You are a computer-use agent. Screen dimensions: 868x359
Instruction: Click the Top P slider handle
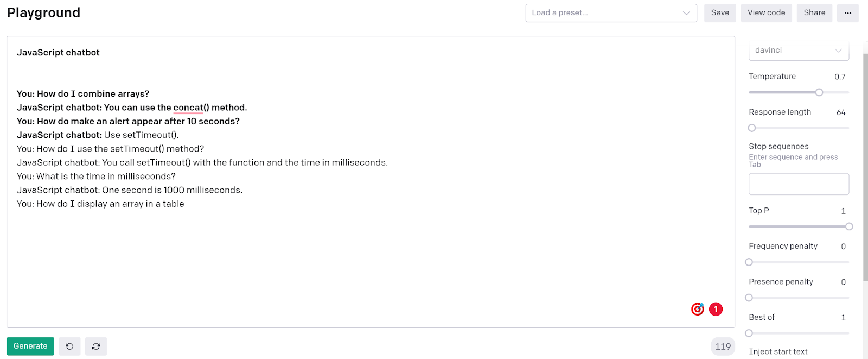849,226
